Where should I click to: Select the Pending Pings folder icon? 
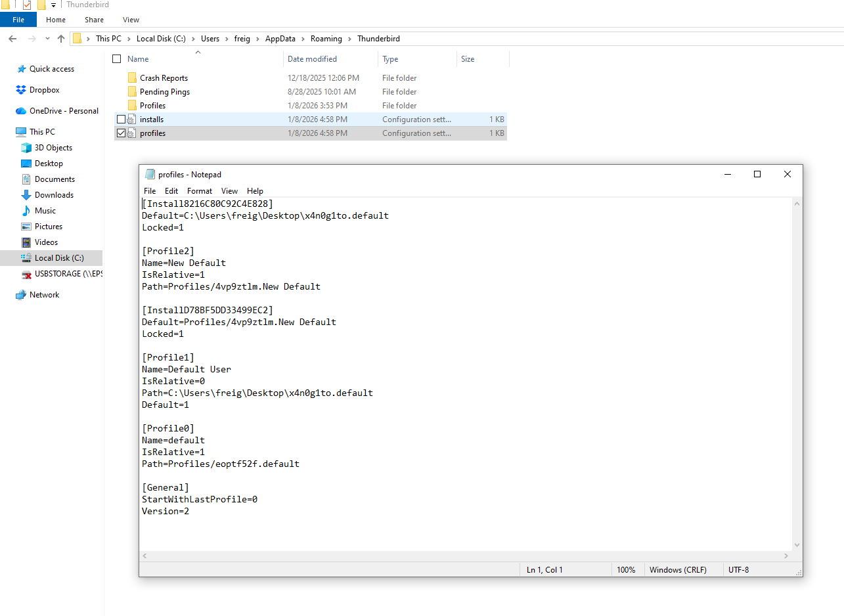132,92
